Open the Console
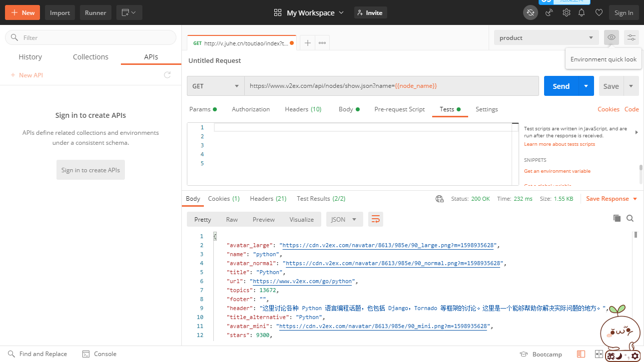 click(x=99, y=354)
